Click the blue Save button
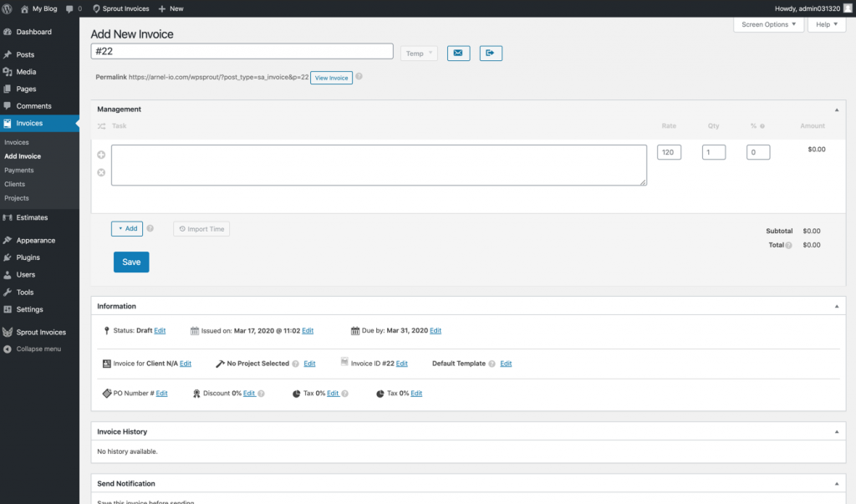This screenshot has height=504, width=856. point(131,262)
